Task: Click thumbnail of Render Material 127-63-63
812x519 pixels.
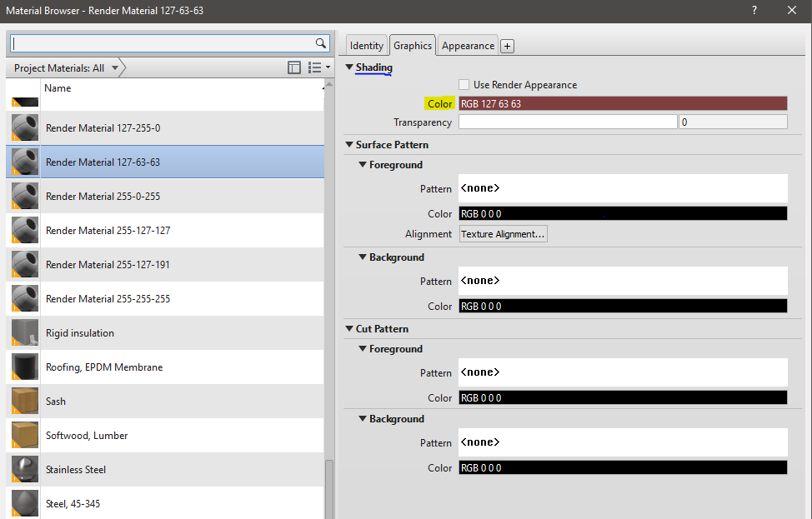Action: point(25,162)
